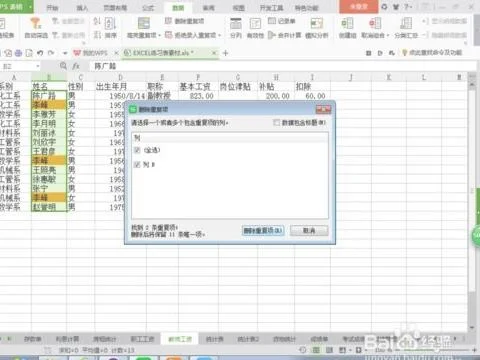
Task: Open the Name Box dropdown arrow
Action: click(38, 66)
